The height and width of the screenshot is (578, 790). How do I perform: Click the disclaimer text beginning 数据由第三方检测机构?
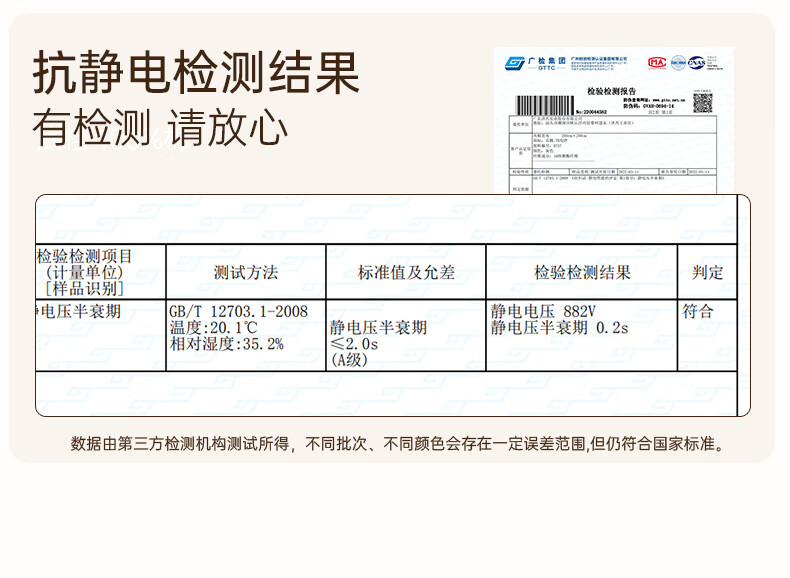(398, 444)
